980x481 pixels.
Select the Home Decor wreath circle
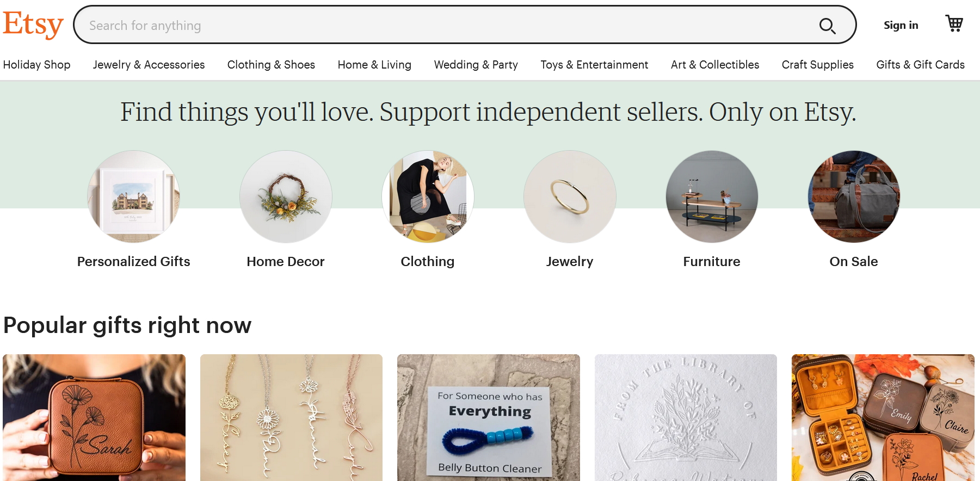(x=286, y=196)
